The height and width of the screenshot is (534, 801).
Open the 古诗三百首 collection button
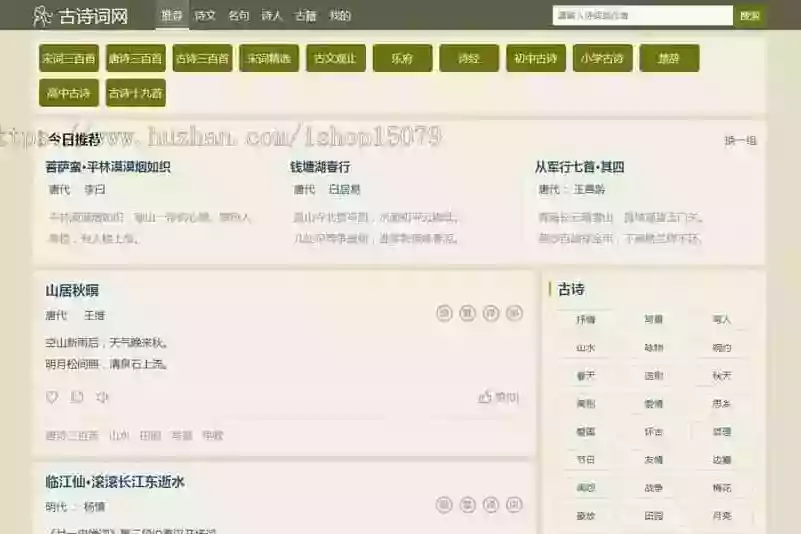(x=202, y=58)
